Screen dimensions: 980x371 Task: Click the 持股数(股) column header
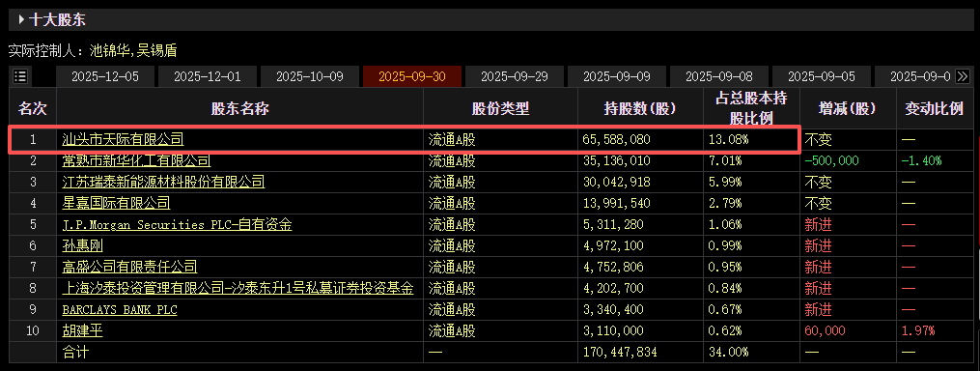[641, 108]
